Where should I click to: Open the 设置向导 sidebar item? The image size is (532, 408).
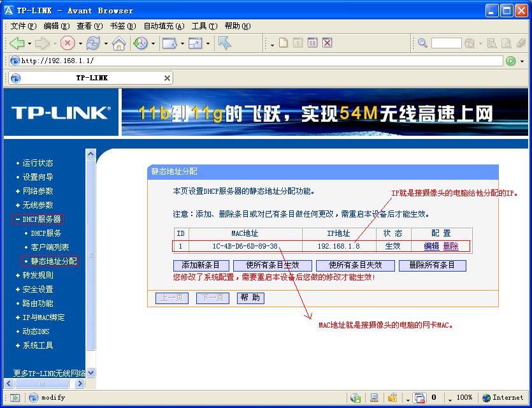tap(38, 177)
